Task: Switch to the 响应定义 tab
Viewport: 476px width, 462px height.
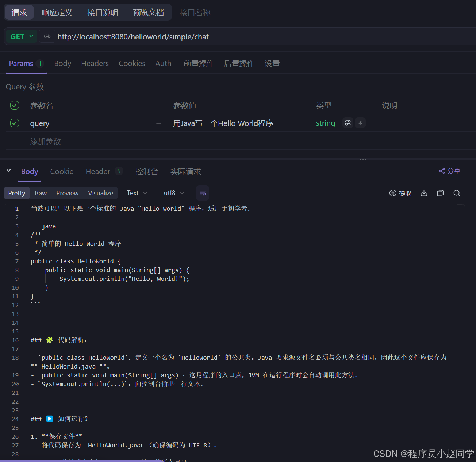Action: pyautogui.click(x=57, y=12)
